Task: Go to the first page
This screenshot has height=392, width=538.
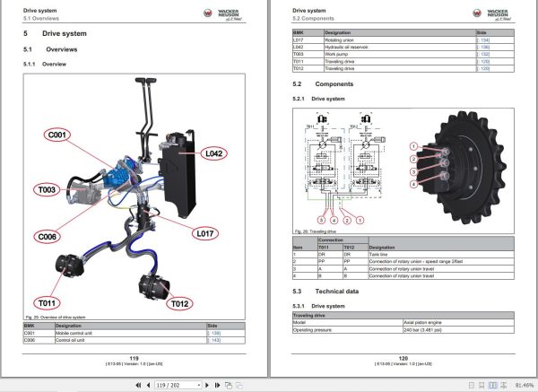Action: [138, 385]
